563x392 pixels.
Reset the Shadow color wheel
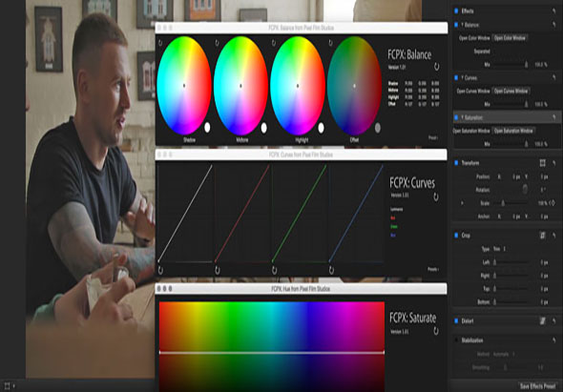point(160,43)
